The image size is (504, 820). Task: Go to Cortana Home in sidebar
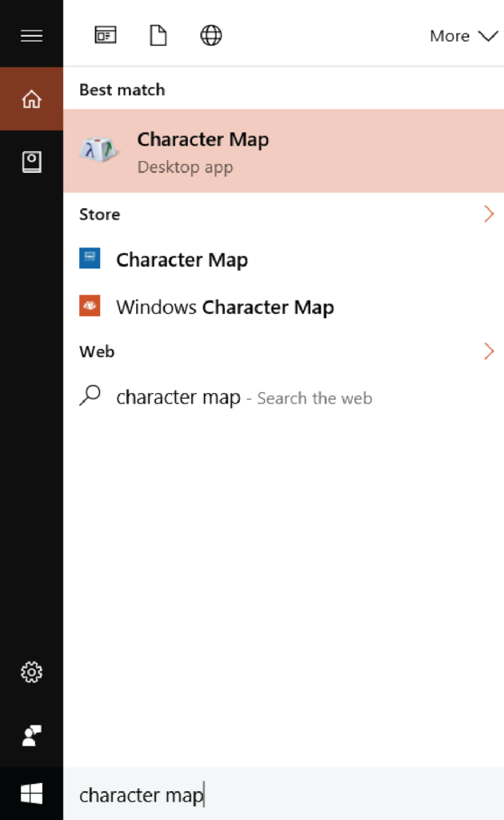click(x=31, y=98)
